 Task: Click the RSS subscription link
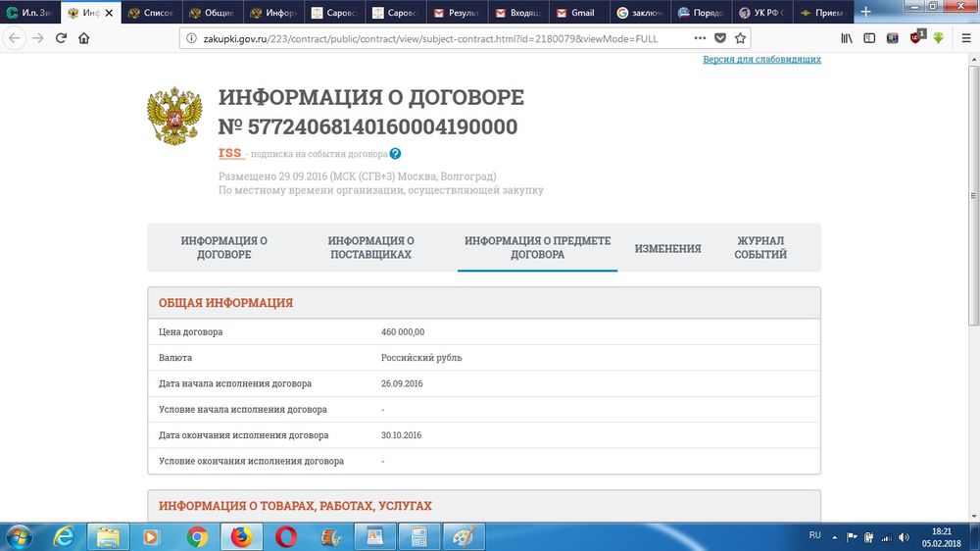[x=230, y=153]
